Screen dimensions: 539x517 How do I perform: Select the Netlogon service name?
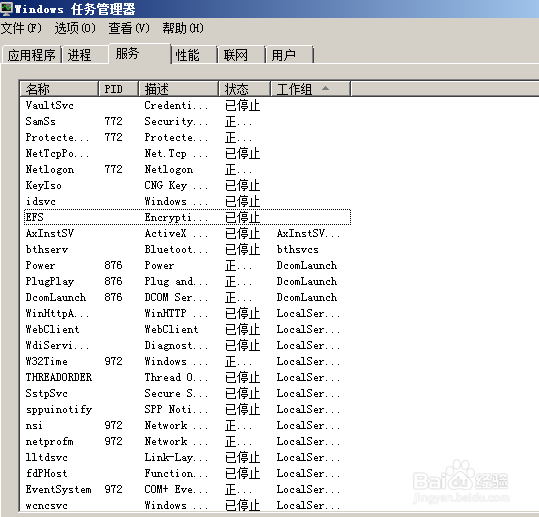tap(50, 169)
